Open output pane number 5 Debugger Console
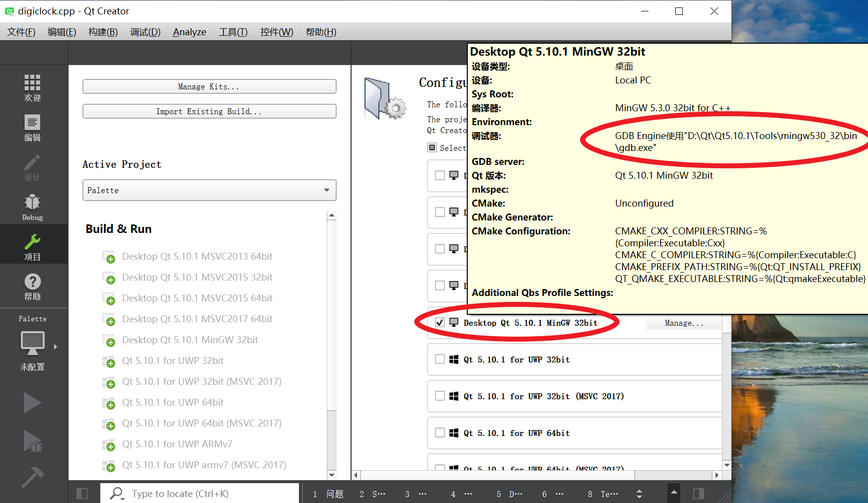Screen dimensions: 868x503 click(x=509, y=494)
